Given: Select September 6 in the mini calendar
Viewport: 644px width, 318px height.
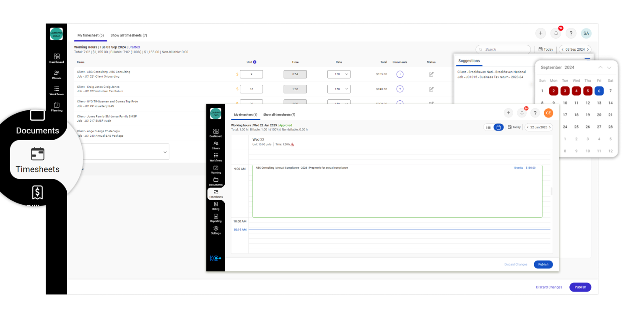Looking at the screenshot, I should [x=599, y=91].
